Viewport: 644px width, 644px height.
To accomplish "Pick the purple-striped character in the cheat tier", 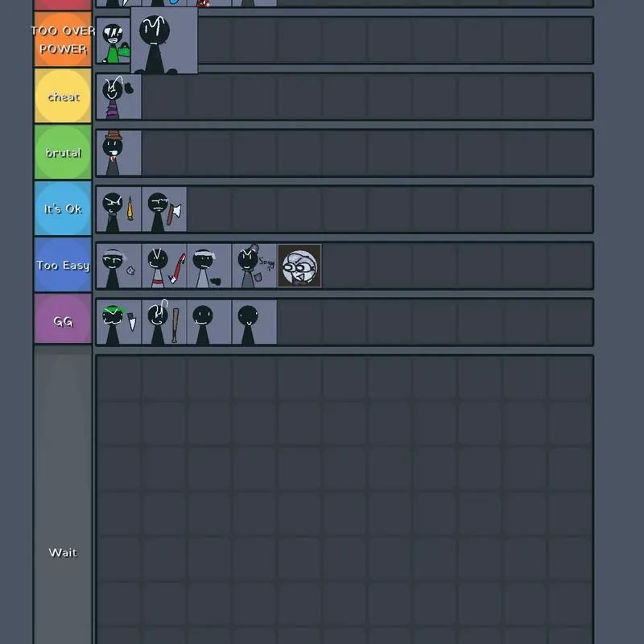I will [118, 97].
